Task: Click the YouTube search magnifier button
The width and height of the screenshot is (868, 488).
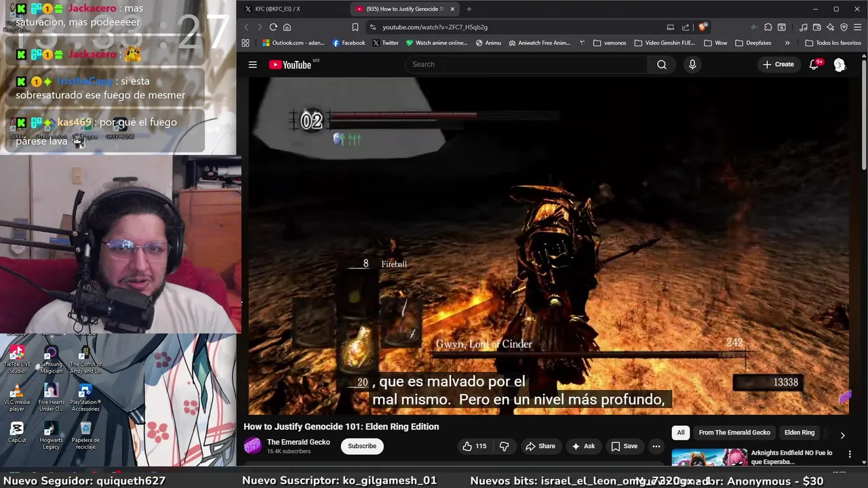Action: point(661,64)
